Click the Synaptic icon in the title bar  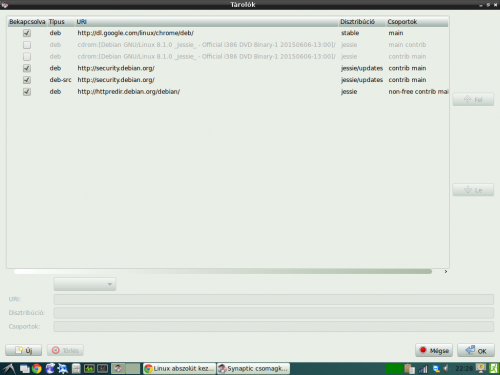click(5, 5)
